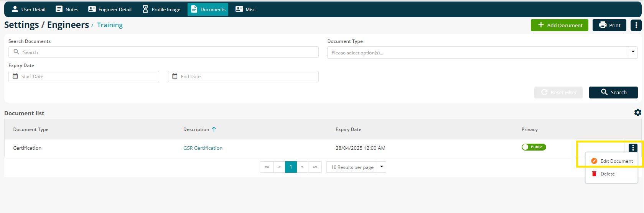The image size is (644, 213).
Task: Pick an expiry End Date
Action: coord(243,76)
